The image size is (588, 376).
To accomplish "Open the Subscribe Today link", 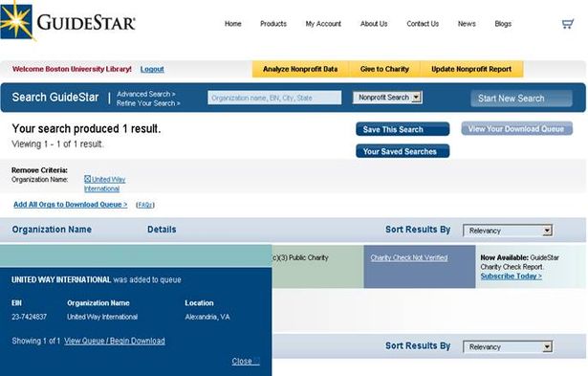I will pos(512,276).
